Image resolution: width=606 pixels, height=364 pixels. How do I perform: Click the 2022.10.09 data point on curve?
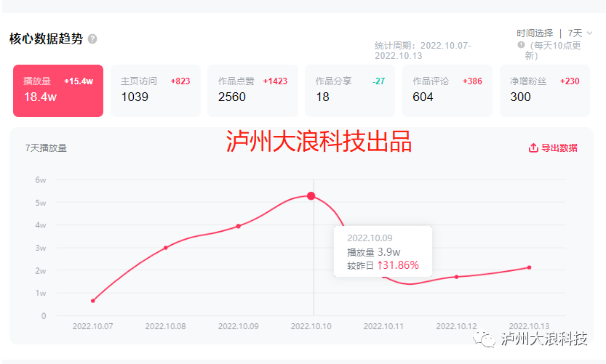(239, 226)
